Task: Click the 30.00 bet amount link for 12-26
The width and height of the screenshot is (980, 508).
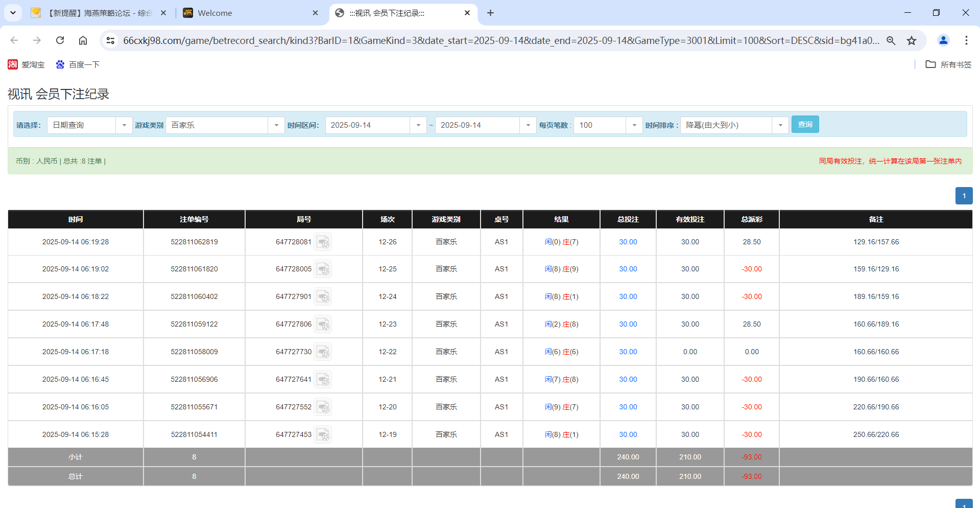Action: click(x=628, y=242)
